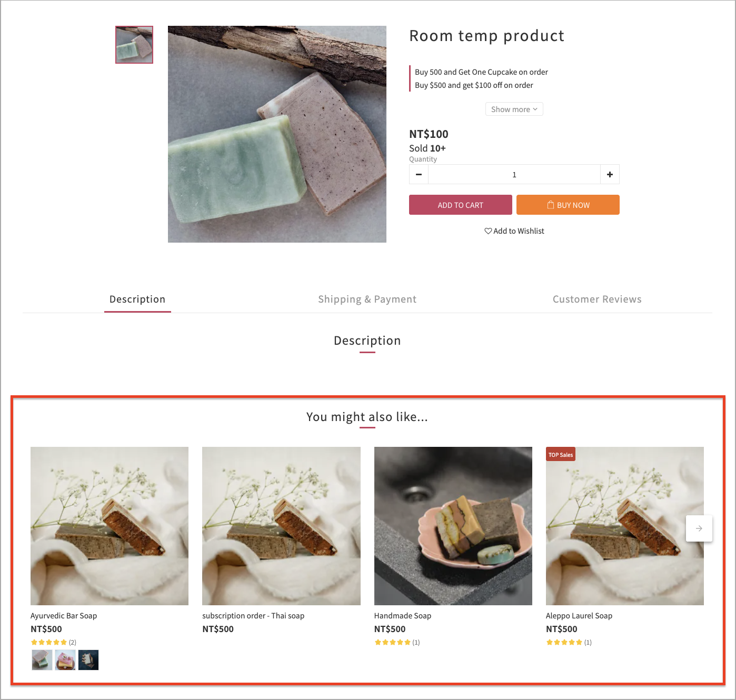
Task: Select the product gallery thumbnail image
Action: [x=134, y=45]
